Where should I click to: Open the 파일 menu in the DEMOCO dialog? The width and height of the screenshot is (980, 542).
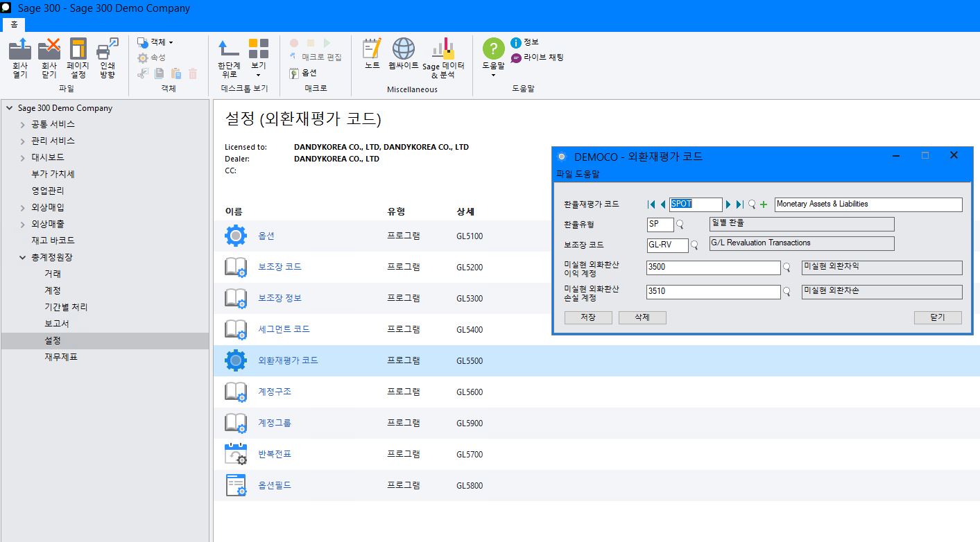pos(563,174)
